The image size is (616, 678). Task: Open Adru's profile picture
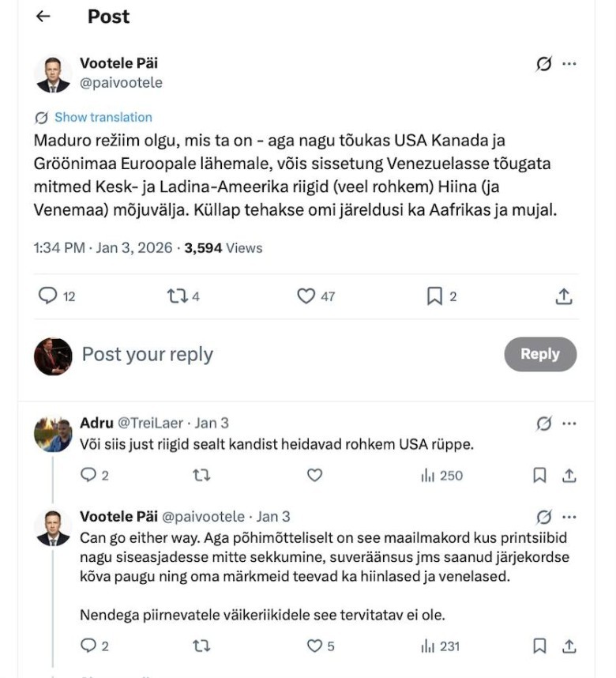click(x=53, y=434)
